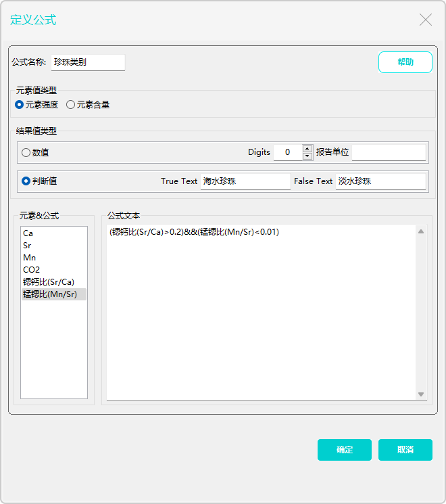Confirm with the 确定 button
The height and width of the screenshot is (504, 446).
(x=345, y=450)
